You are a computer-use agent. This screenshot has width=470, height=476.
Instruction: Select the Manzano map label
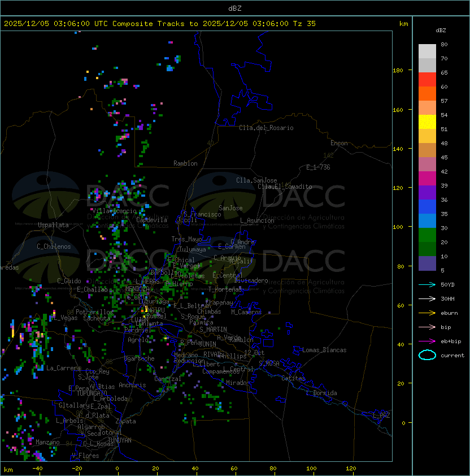(x=47, y=442)
